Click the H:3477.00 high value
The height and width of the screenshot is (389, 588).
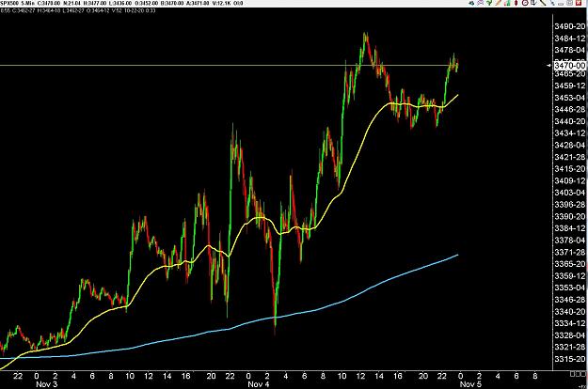[x=95, y=3]
